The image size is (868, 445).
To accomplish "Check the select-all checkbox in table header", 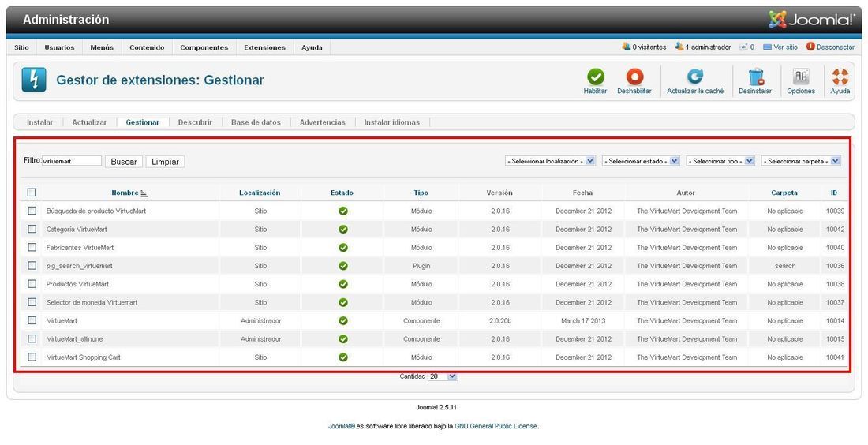I will 32,192.
